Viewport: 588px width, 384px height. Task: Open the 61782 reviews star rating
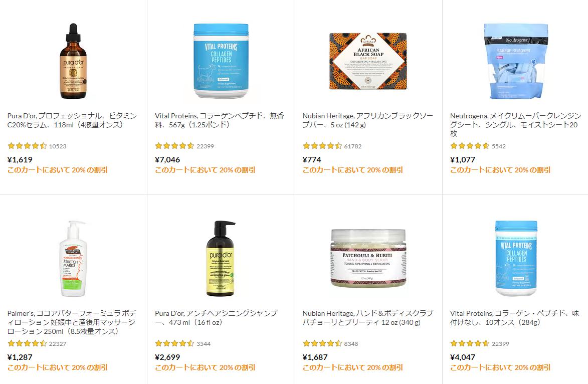pyautogui.click(x=322, y=146)
